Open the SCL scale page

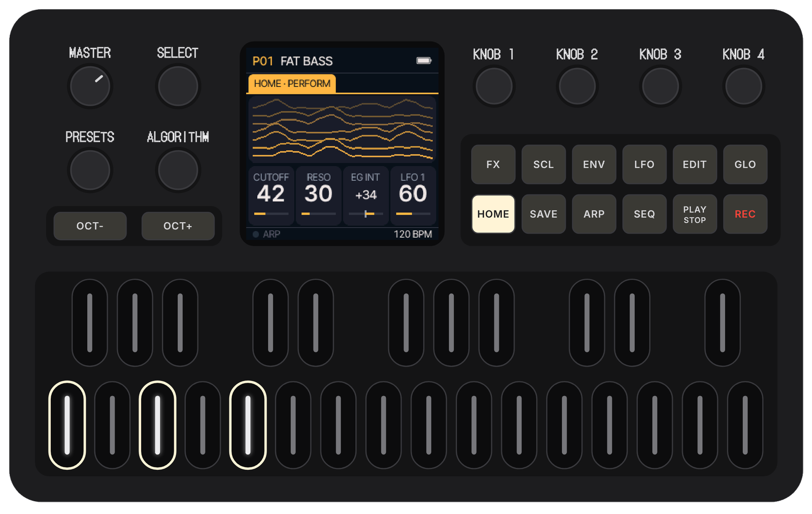[544, 164]
